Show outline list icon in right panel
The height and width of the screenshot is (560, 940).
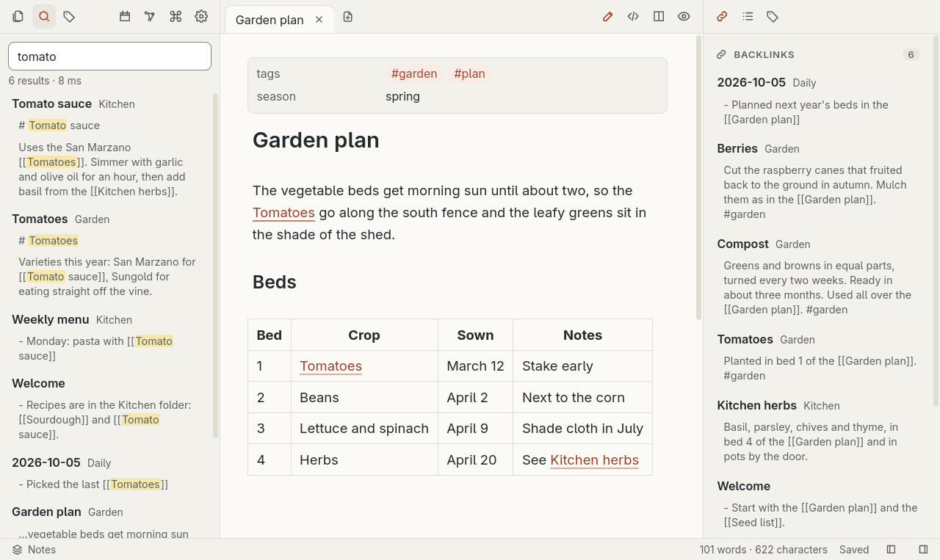tap(748, 16)
